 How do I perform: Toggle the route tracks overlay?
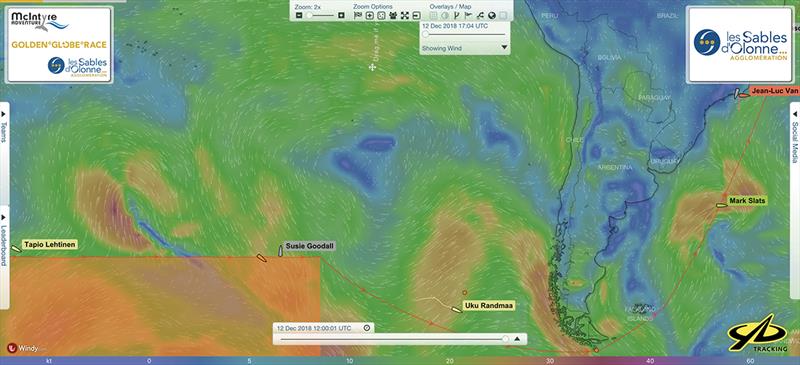pos(480,15)
